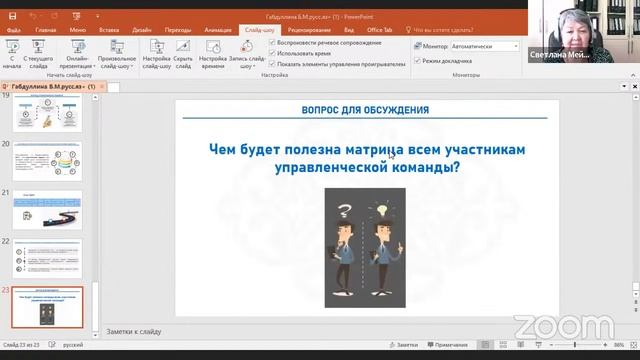Toggle Воспроизвести речевое сопровождение checkbox

pos(273,42)
